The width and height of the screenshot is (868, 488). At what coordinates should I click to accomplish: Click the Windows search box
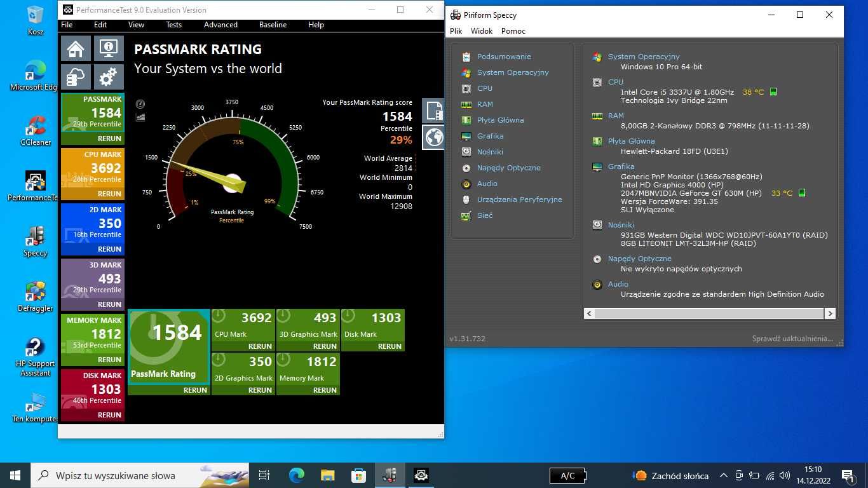coord(140,475)
